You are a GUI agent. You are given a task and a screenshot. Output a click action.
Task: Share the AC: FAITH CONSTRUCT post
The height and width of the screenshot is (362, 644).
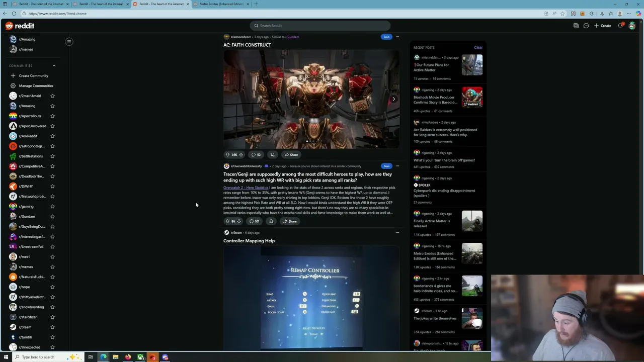291,155
